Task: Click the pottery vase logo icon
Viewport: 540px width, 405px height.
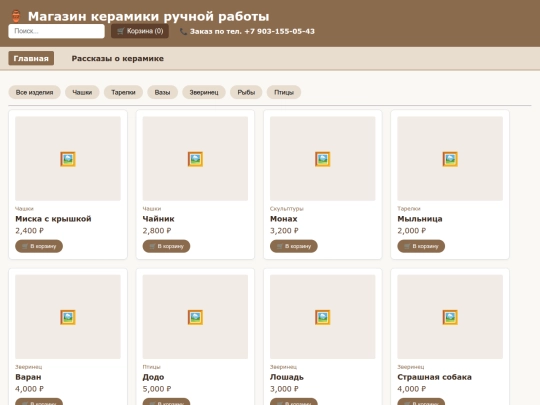Action: (x=16, y=16)
